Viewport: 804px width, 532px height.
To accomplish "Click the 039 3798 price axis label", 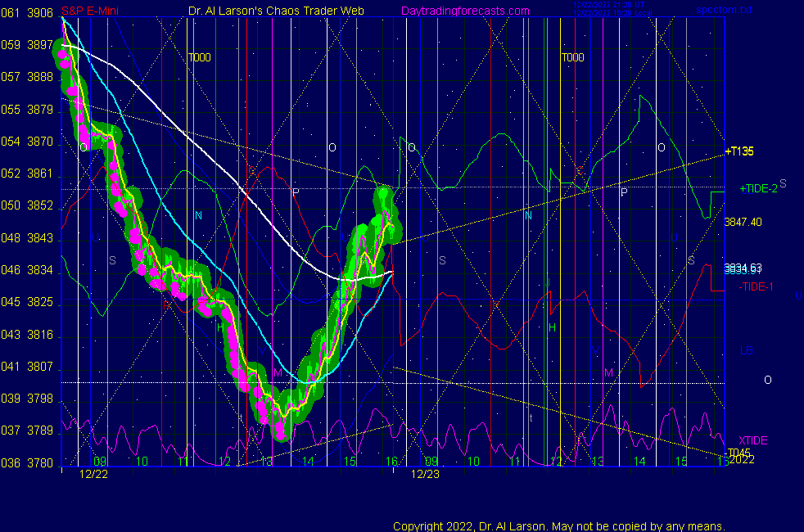I will [x=27, y=399].
